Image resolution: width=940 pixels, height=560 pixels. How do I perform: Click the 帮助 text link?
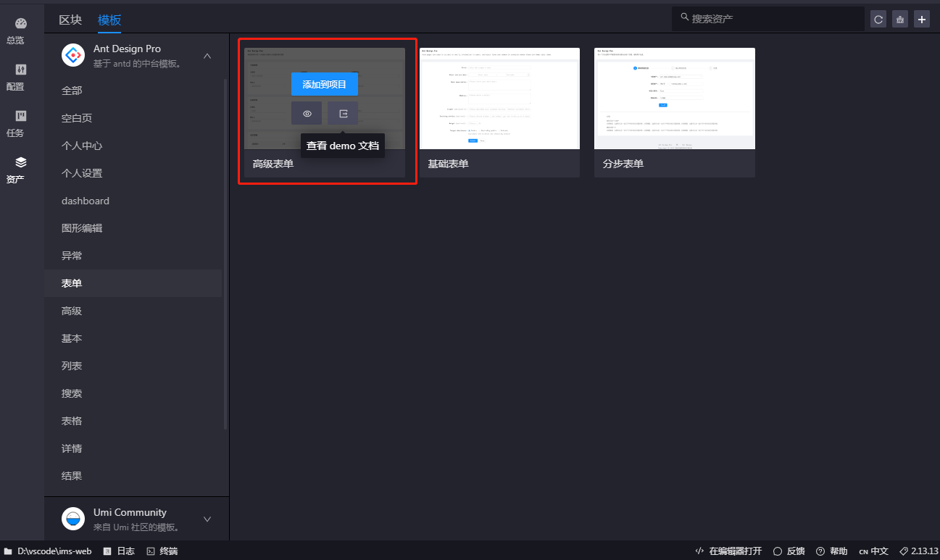pos(839,551)
